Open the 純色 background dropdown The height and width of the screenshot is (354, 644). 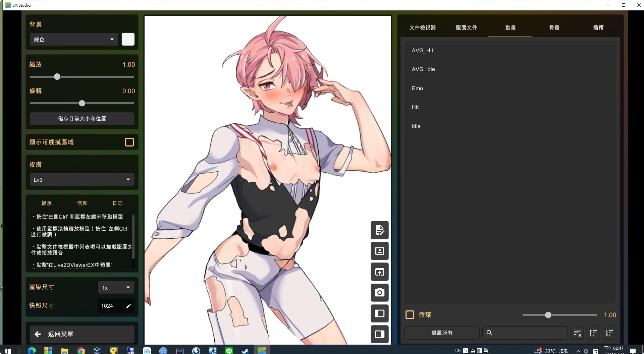tap(74, 40)
